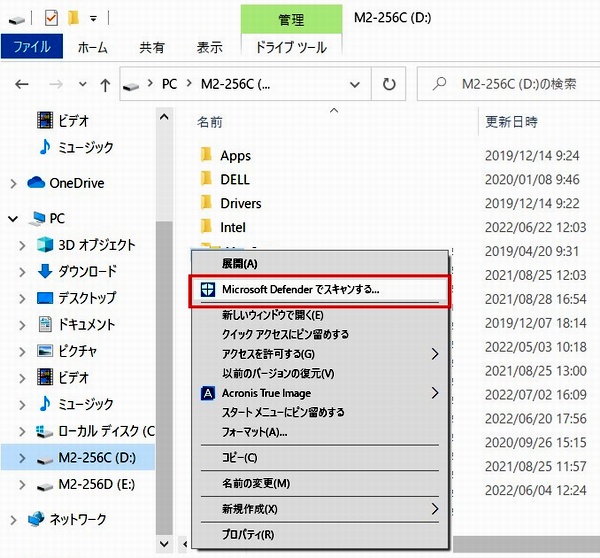Screen dimensions: 600x558
Task: Expand the OneDrive tree node
Action: tap(13, 184)
